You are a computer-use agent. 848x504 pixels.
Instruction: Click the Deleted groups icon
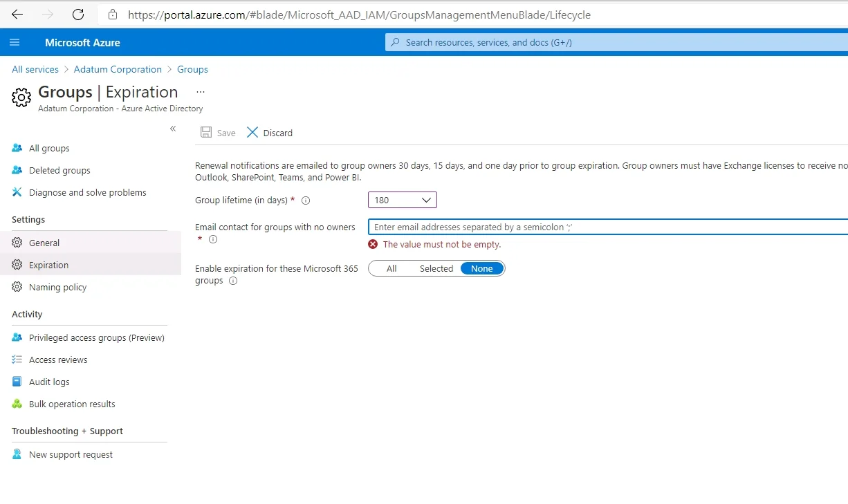(x=17, y=170)
